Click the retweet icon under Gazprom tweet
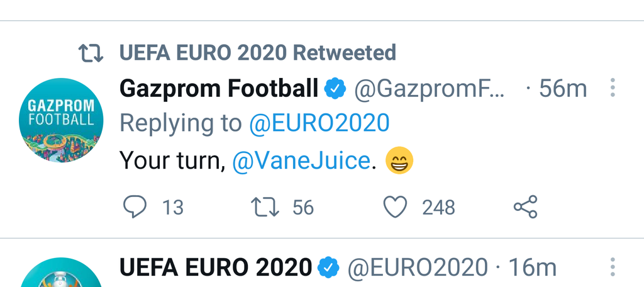The height and width of the screenshot is (287, 644). (265, 206)
